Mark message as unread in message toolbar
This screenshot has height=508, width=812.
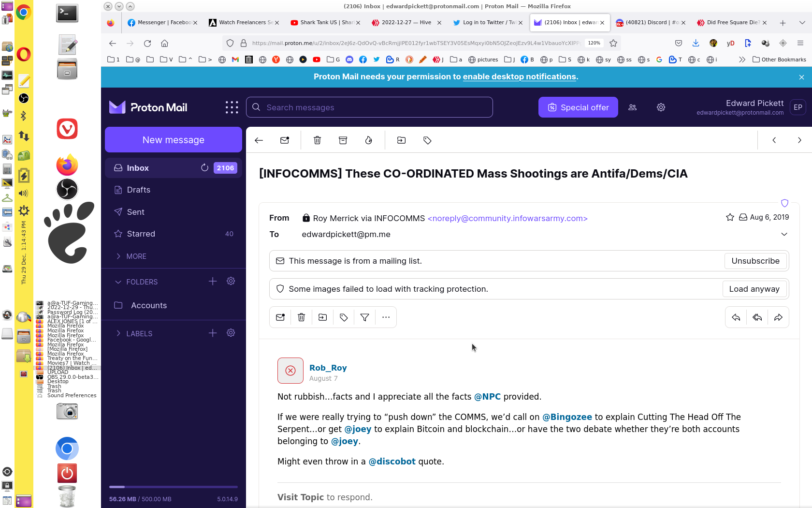pos(280,317)
